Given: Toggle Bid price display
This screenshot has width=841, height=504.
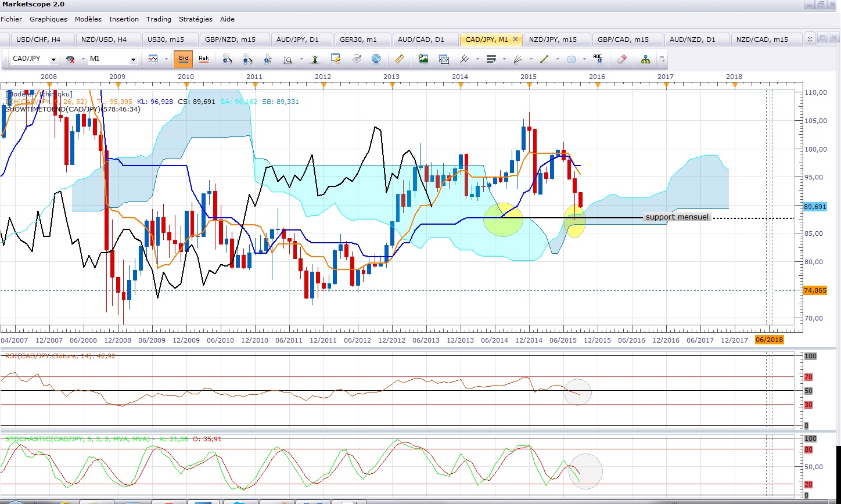Looking at the screenshot, I should [x=184, y=59].
